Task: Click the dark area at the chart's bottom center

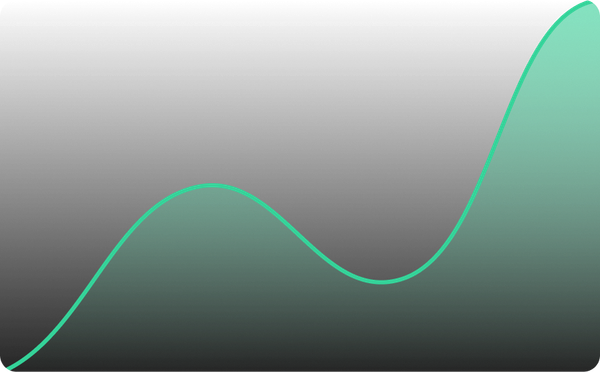Action: 300,356
